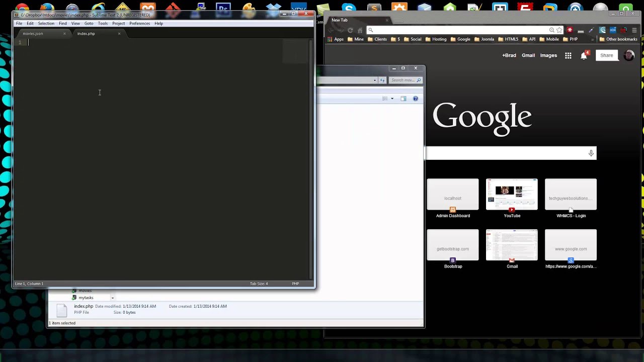Bookmark page with star icon
Viewport: 644px width, 362px height.
[559, 30]
